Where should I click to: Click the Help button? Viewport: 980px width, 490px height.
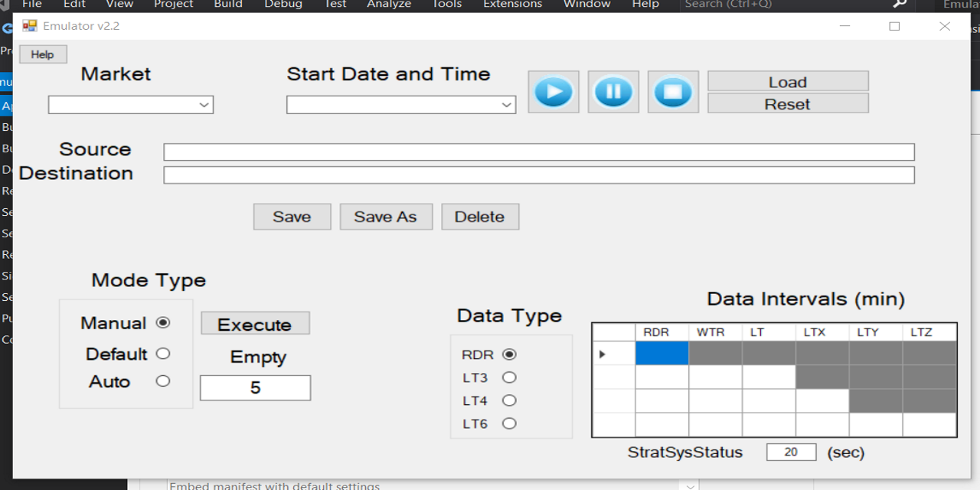pos(43,54)
